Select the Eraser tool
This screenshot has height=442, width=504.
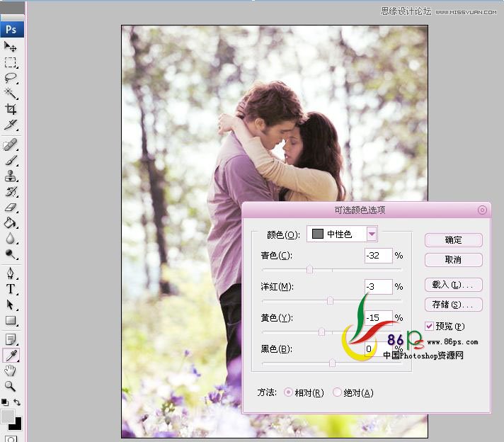tap(11, 207)
